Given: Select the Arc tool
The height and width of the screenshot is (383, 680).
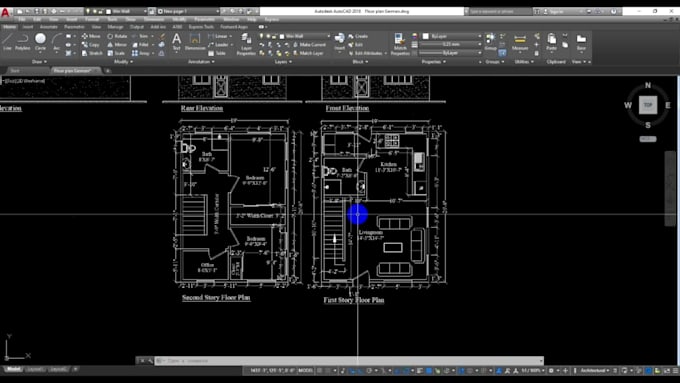Looking at the screenshot, I should (x=56, y=42).
